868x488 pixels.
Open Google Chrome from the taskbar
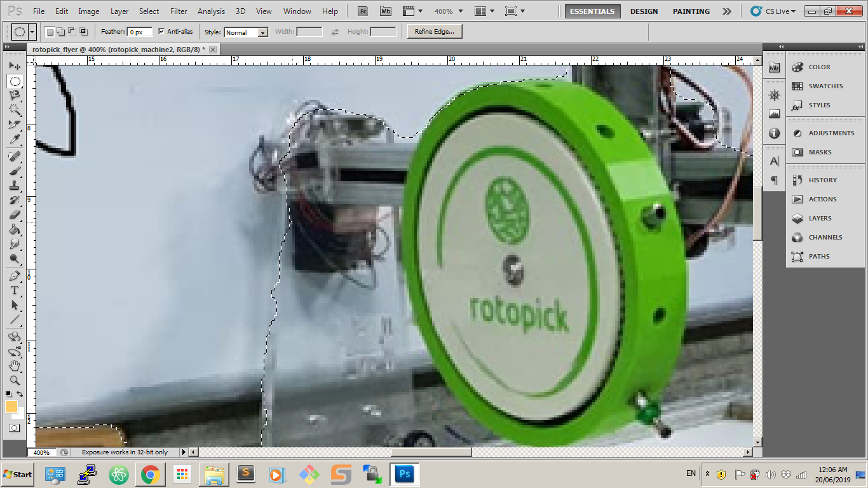[x=150, y=474]
